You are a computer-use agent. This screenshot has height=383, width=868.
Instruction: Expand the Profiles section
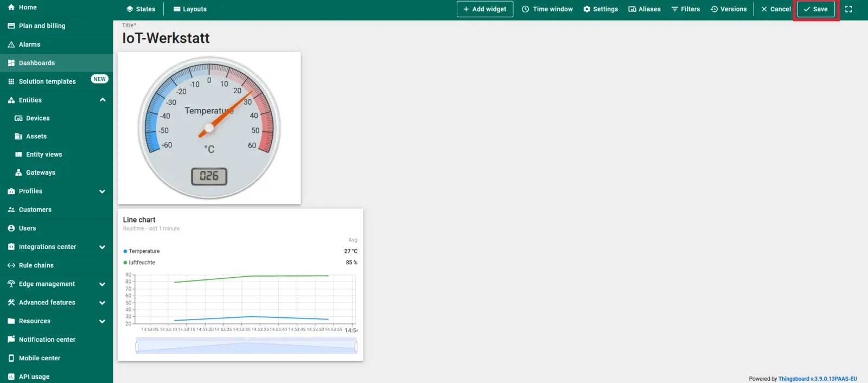click(102, 191)
